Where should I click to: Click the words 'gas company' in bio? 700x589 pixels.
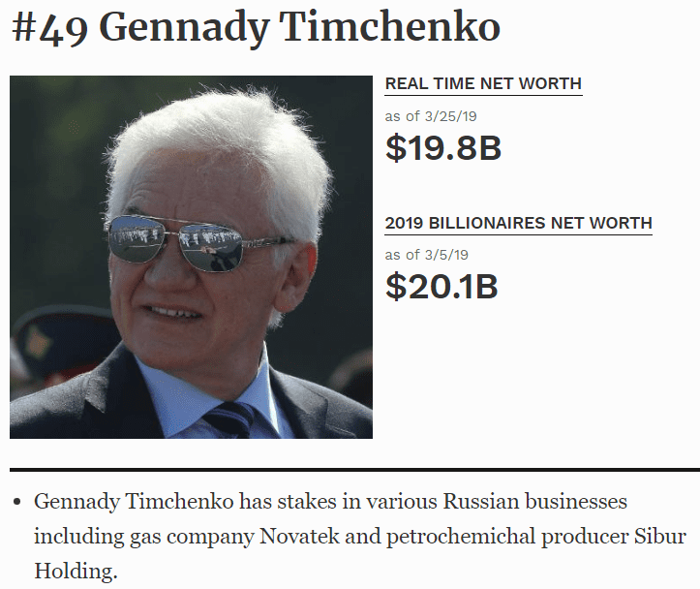point(192,538)
